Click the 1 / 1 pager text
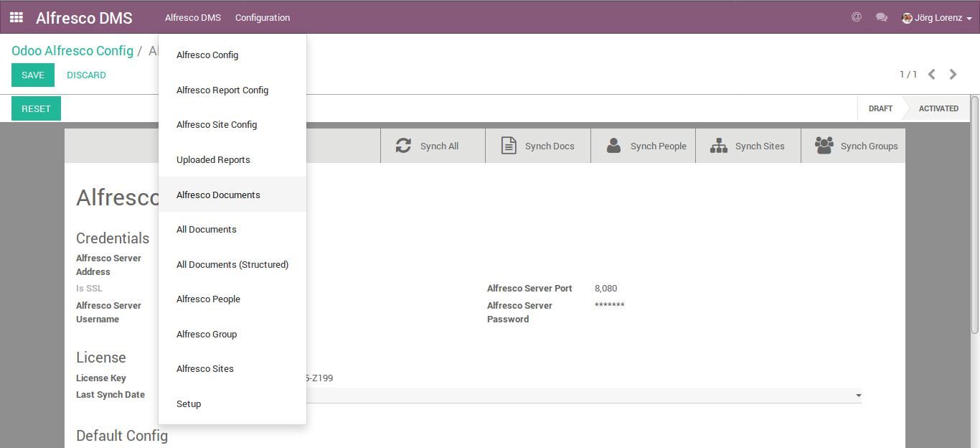The height and width of the screenshot is (448, 980). tap(908, 74)
